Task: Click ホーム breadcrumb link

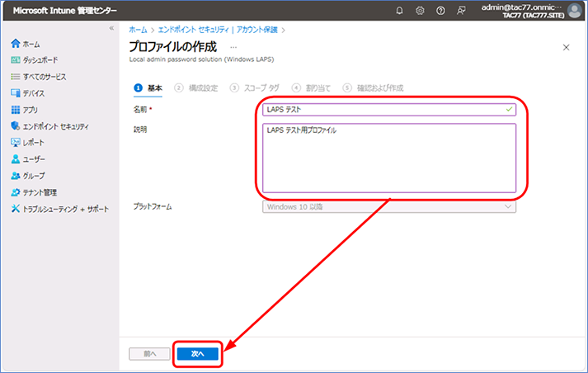Action: point(138,30)
